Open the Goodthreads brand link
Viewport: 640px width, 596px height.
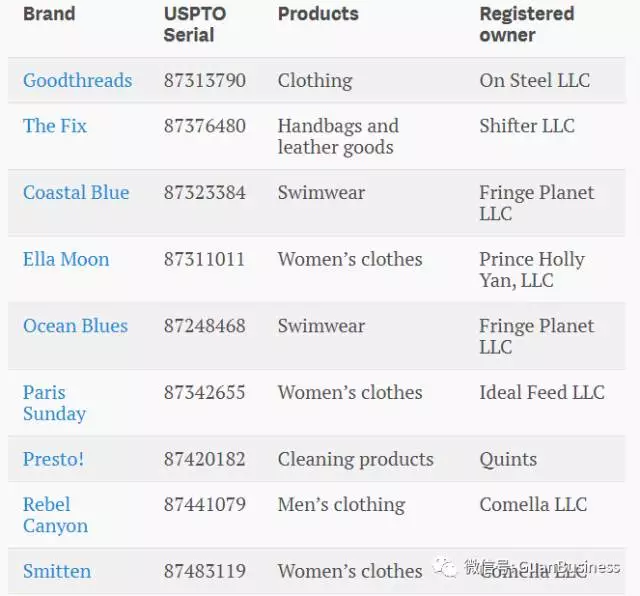(x=77, y=81)
